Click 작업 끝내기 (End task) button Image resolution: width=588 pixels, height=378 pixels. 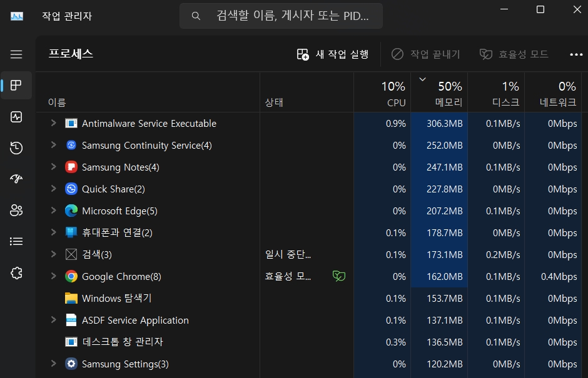(x=425, y=54)
